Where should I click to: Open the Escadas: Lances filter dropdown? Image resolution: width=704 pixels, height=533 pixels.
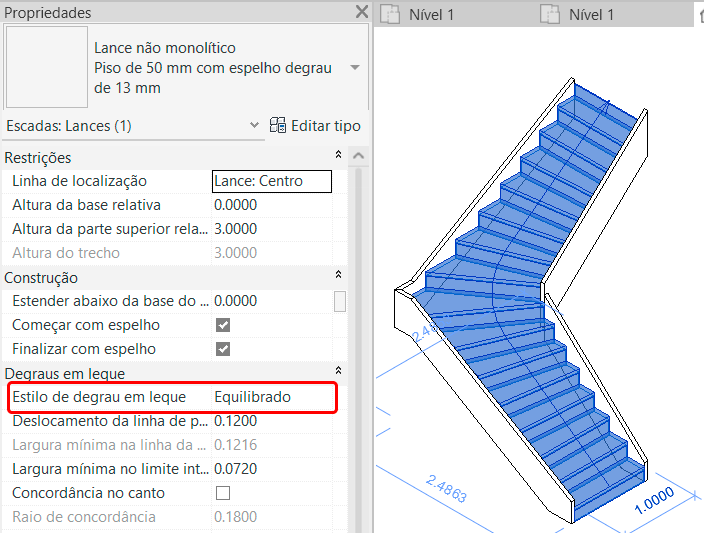254,126
